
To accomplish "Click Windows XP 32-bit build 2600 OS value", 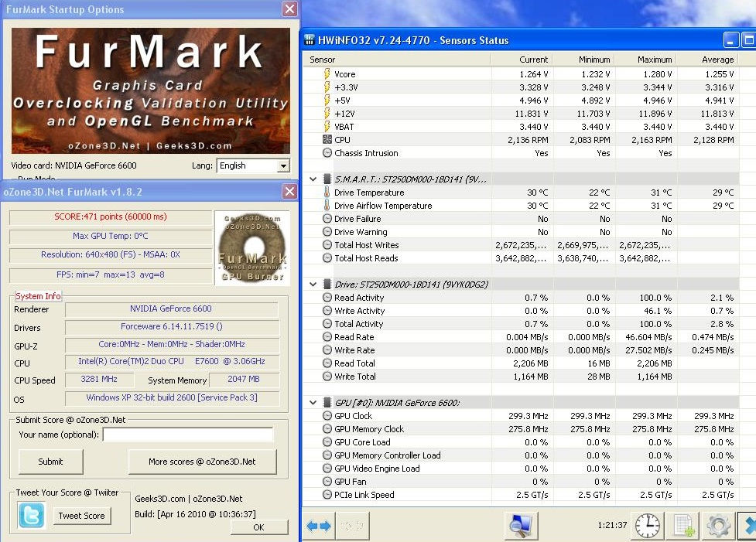I will [172, 398].
